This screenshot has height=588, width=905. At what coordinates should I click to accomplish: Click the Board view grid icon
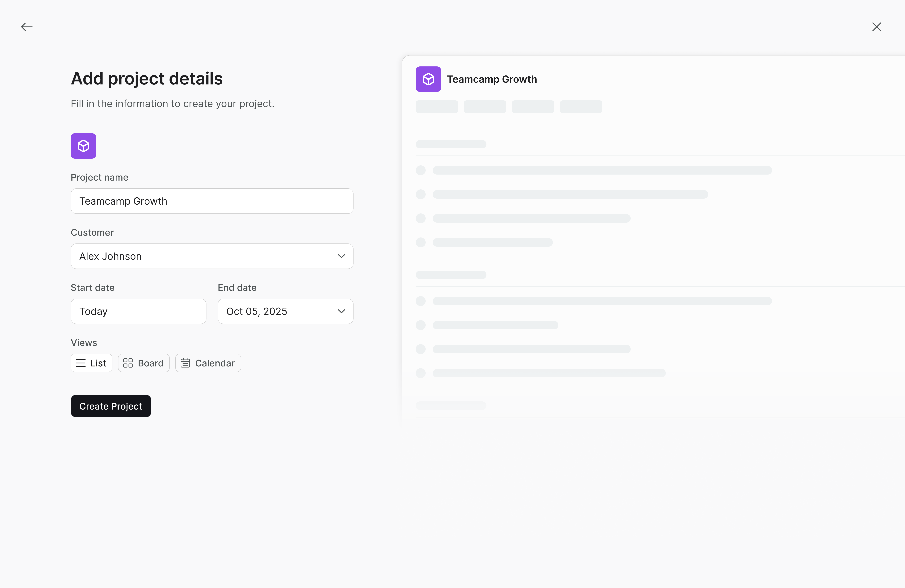(128, 363)
